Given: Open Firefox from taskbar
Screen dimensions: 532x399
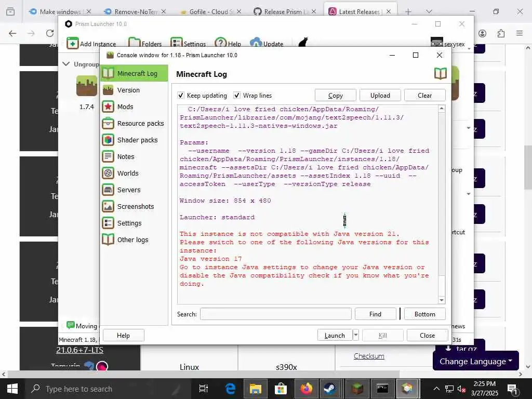Looking at the screenshot, I should [305, 389].
